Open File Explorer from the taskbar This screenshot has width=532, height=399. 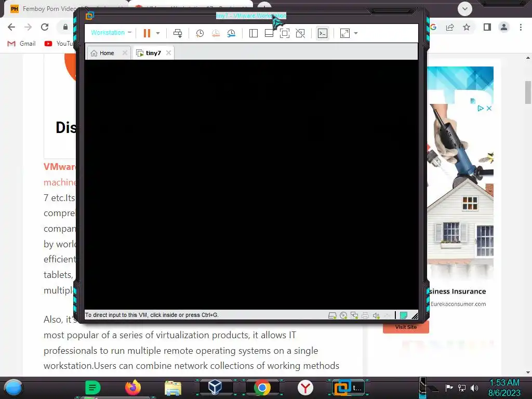[173, 388]
